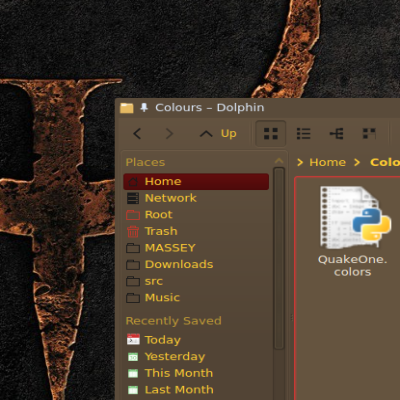400x400 pixels.
Task: Open Trash in Places panel
Action: point(196,231)
